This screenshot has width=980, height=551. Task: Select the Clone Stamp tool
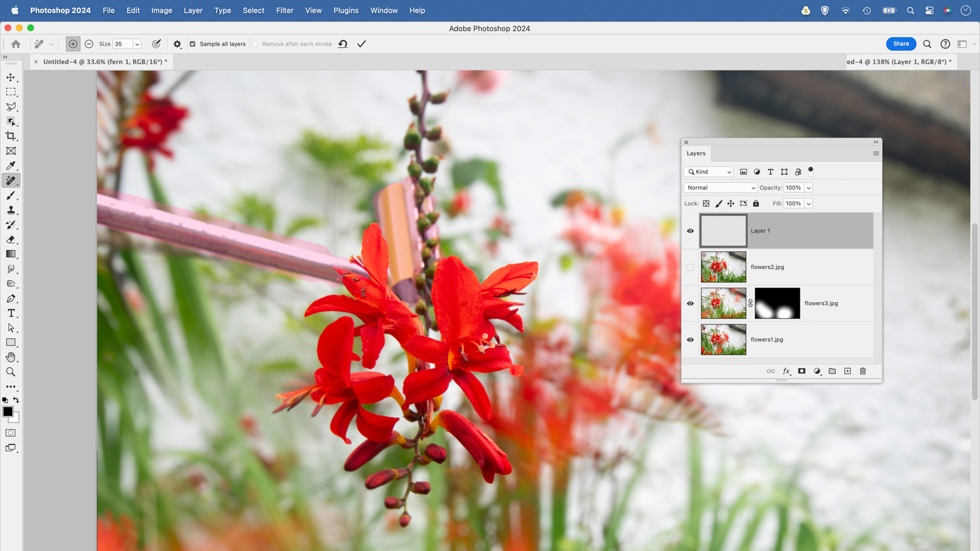coord(11,210)
